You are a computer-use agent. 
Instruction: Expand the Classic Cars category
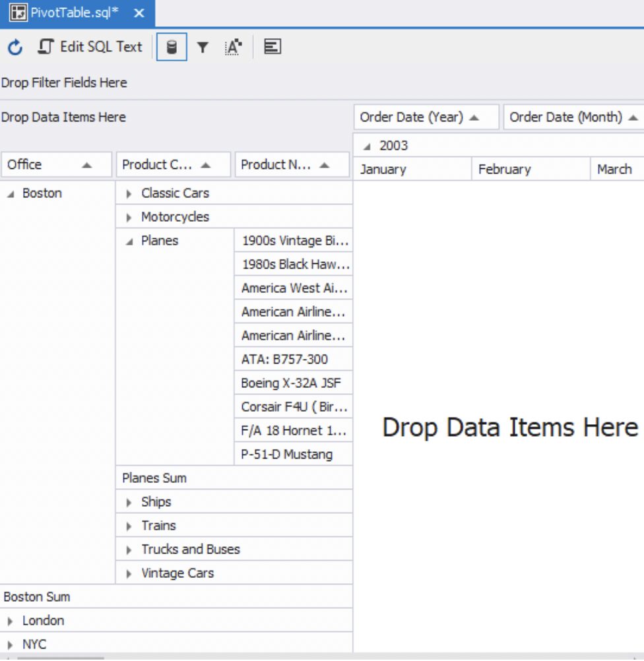pos(129,194)
